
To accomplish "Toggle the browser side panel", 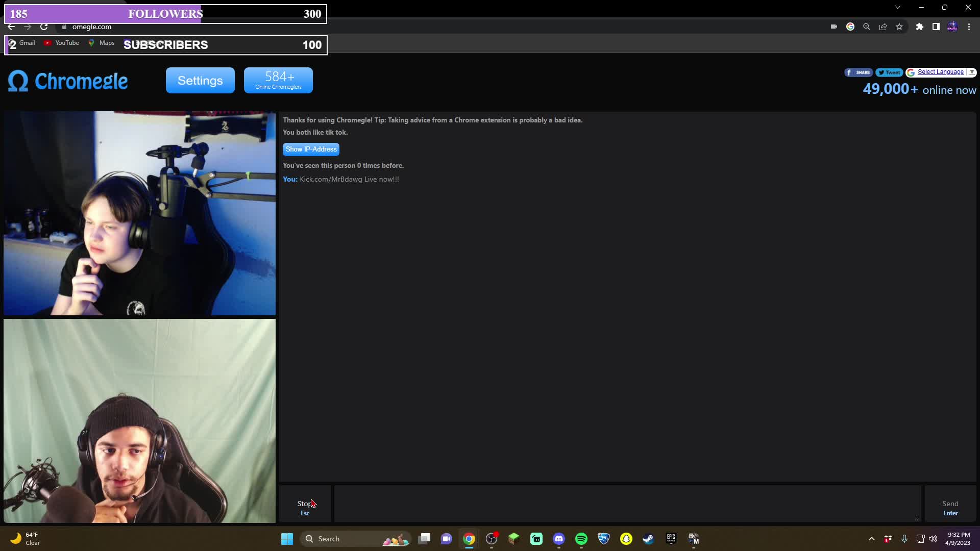I will (936, 27).
